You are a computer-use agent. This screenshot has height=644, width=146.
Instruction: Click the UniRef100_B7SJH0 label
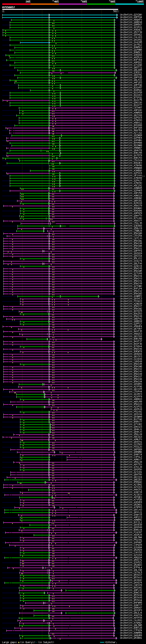coord(131,218)
